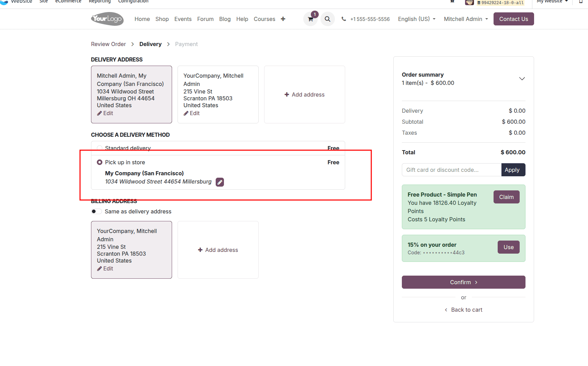Open the shopping cart
This screenshot has height=366, width=588.
coord(310,19)
